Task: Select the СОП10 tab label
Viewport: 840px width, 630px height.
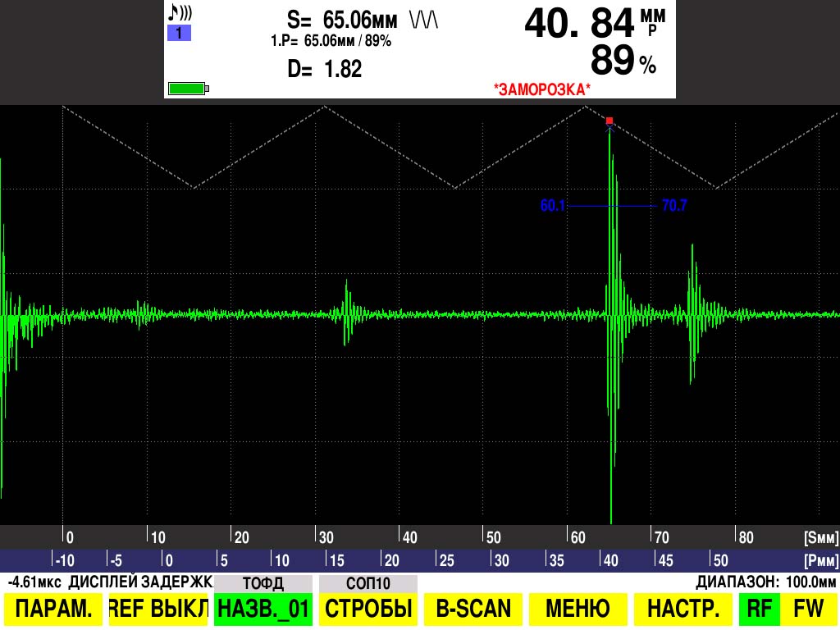Action: tap(368, 583)
